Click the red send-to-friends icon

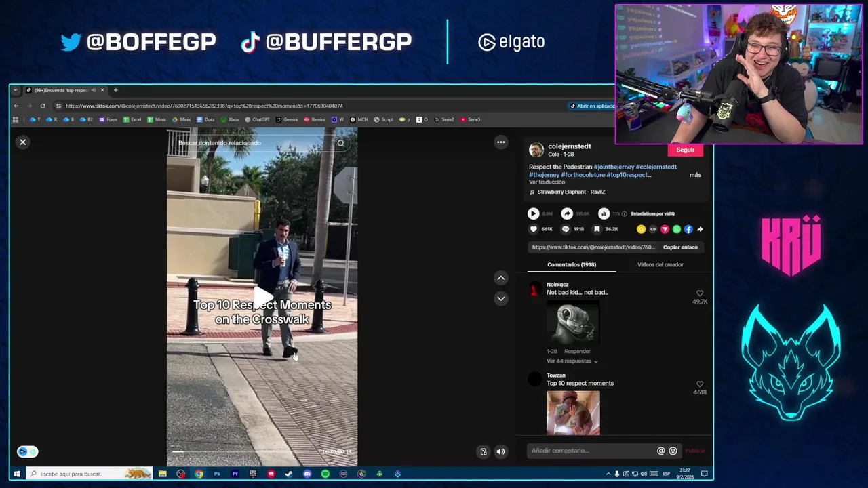pos(665,229)
